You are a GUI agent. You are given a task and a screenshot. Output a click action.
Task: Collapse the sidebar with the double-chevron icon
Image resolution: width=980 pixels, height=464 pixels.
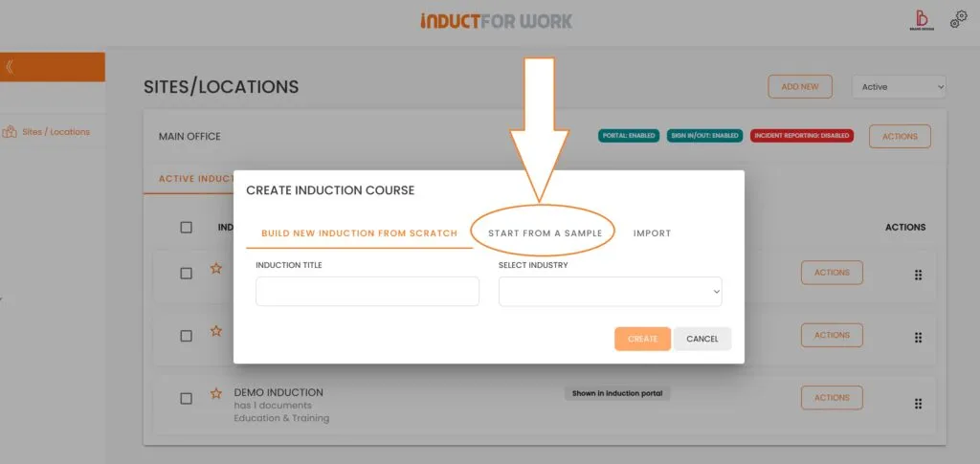[10, 67]
